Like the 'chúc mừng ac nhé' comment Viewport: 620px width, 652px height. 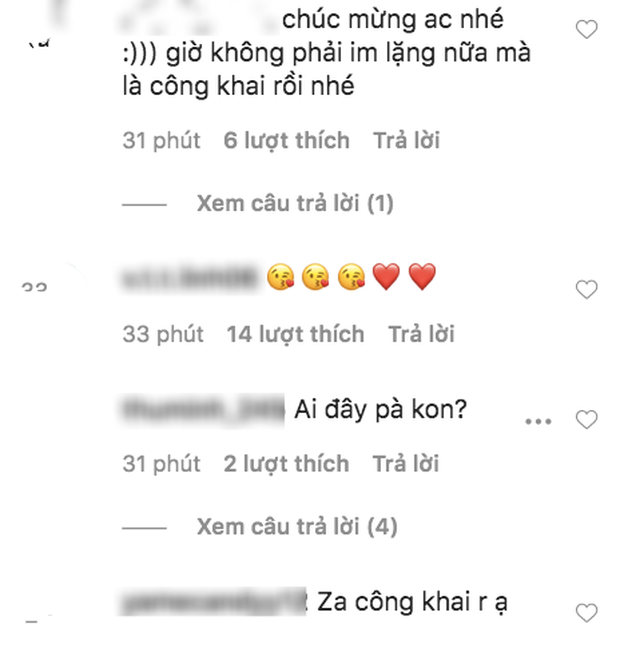click(x=586, y=30)
